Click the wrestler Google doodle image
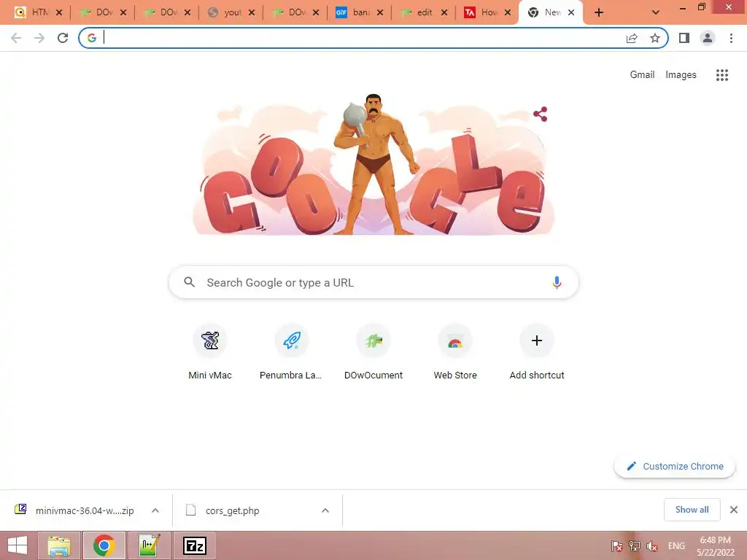 tap(373, 164)
